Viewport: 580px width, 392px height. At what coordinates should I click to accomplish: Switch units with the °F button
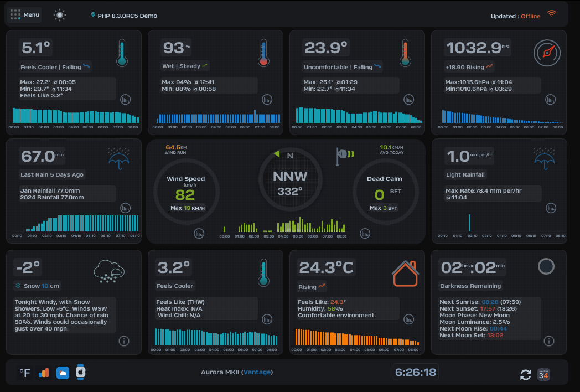25,373
